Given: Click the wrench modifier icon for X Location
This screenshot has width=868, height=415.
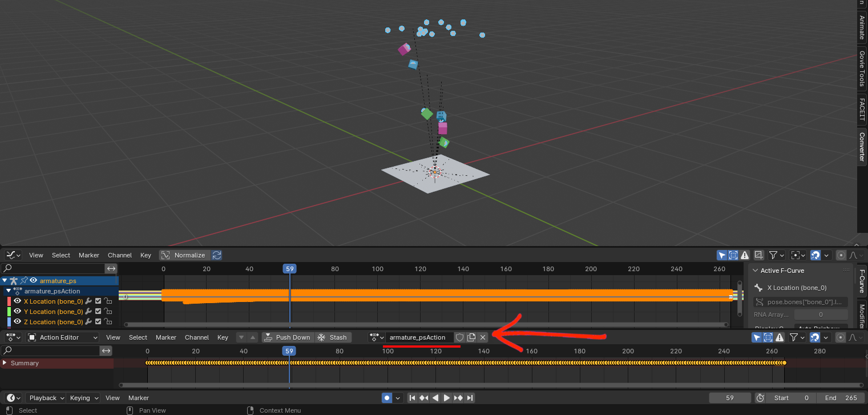Looking at the screenshot, I should [x=88, y=301].
